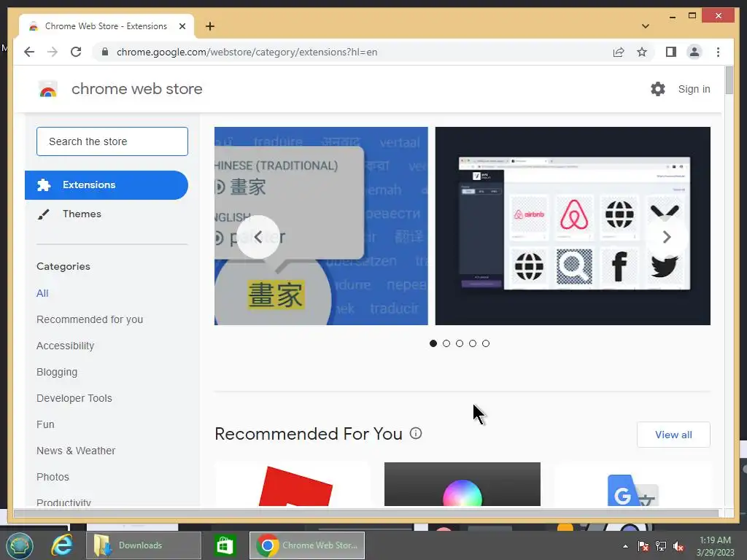Switch to the Themes section

coord(107,214)
